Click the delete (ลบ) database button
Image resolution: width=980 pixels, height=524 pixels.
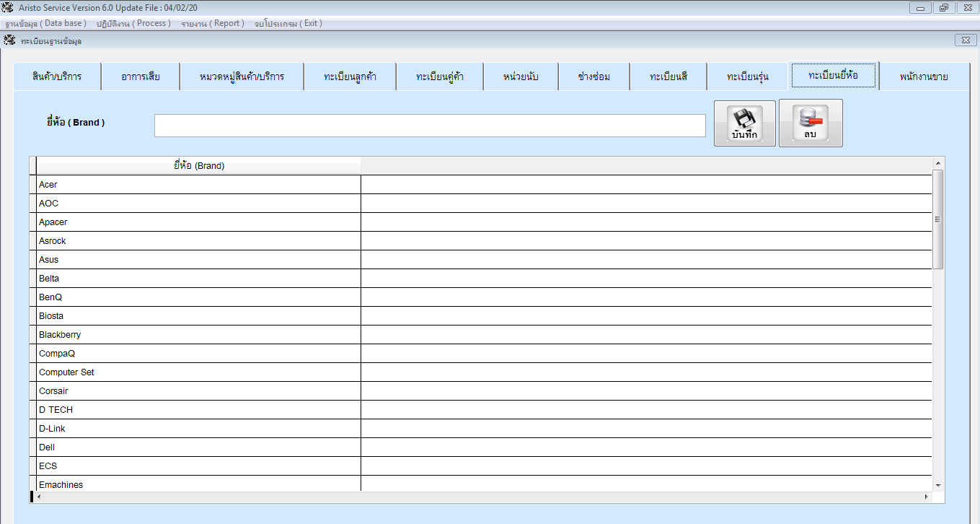tap(811, 123)
